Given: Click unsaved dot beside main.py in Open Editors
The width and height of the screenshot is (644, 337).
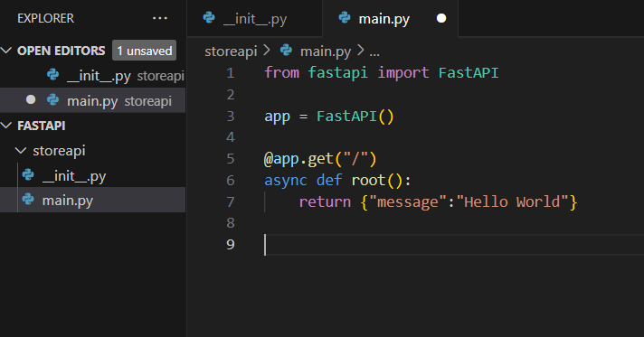Looking at the screenshot, I should point(31,99).
